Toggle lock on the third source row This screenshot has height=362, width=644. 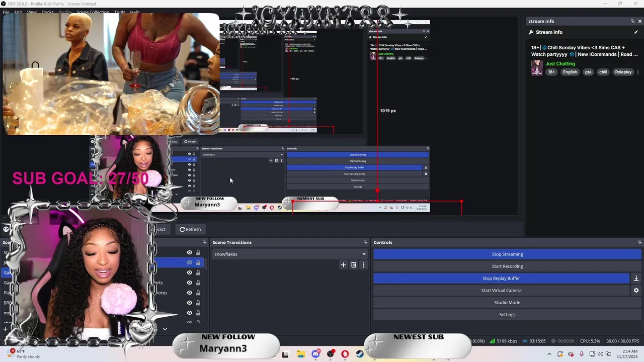(198, 273)
